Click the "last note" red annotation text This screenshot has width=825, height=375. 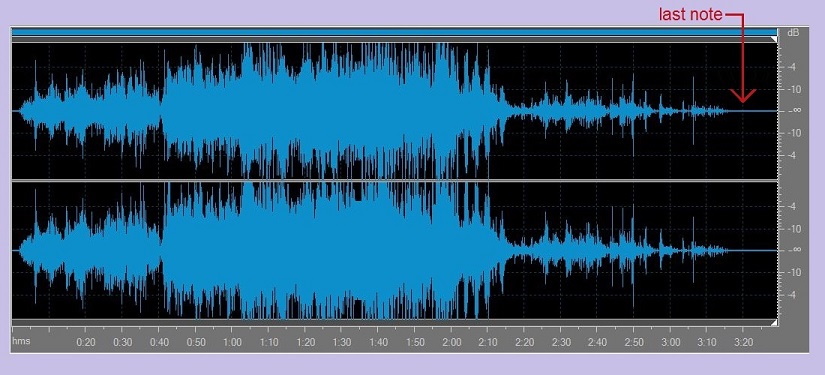(690, 15)
